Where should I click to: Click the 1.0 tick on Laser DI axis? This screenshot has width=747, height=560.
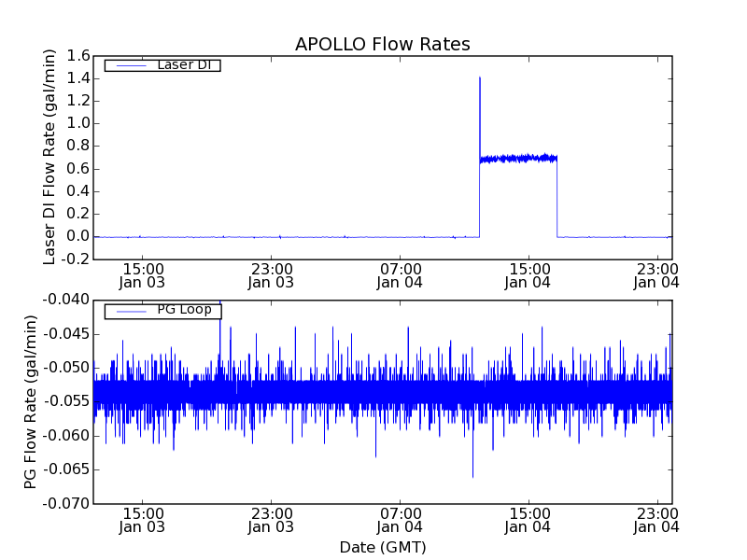click(78, 123)
